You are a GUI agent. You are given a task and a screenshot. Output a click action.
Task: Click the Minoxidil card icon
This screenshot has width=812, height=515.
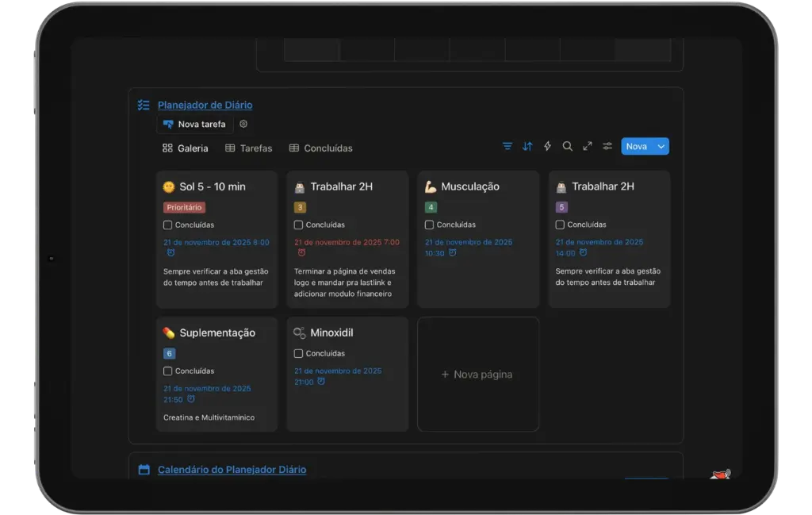[299, 333]
